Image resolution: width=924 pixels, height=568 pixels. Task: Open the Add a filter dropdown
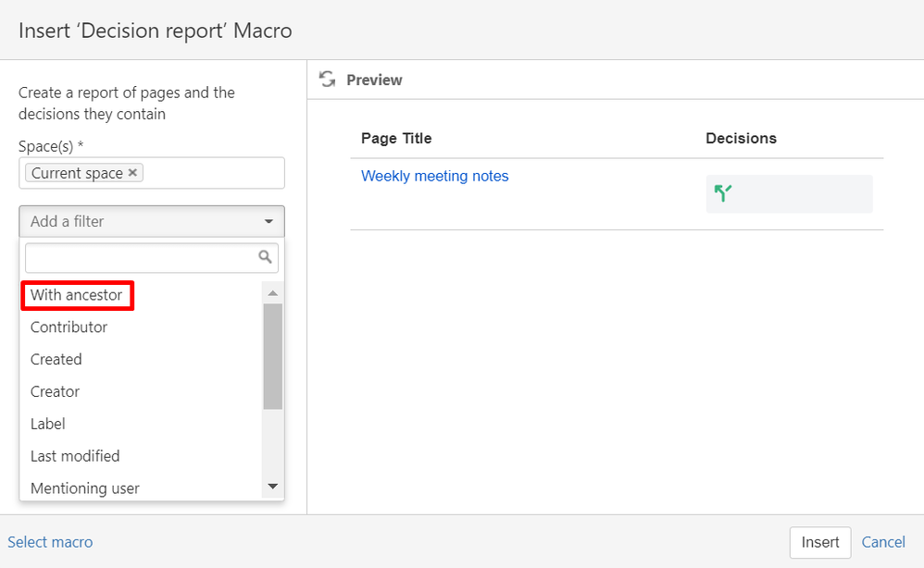[152, 222]
